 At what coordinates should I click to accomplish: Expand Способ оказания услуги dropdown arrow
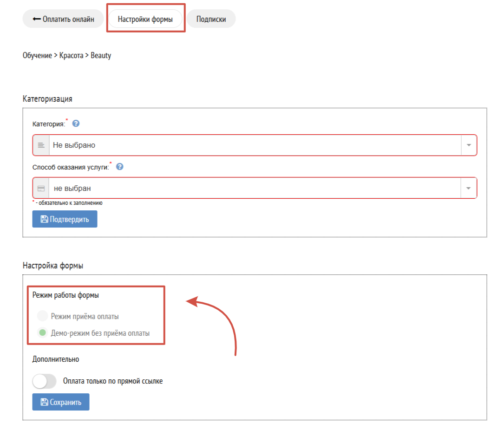click(x=468, y=188)
